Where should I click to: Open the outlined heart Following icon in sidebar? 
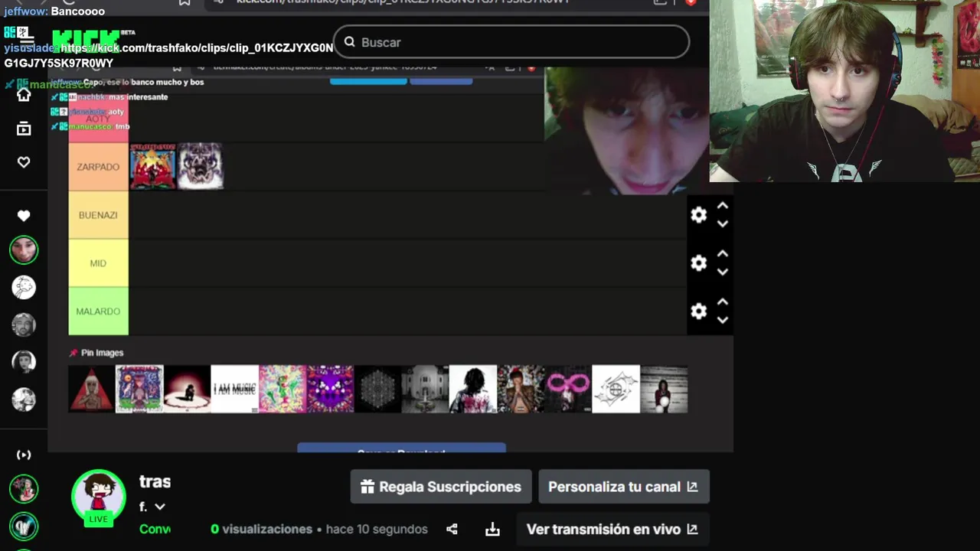point(24,162)
